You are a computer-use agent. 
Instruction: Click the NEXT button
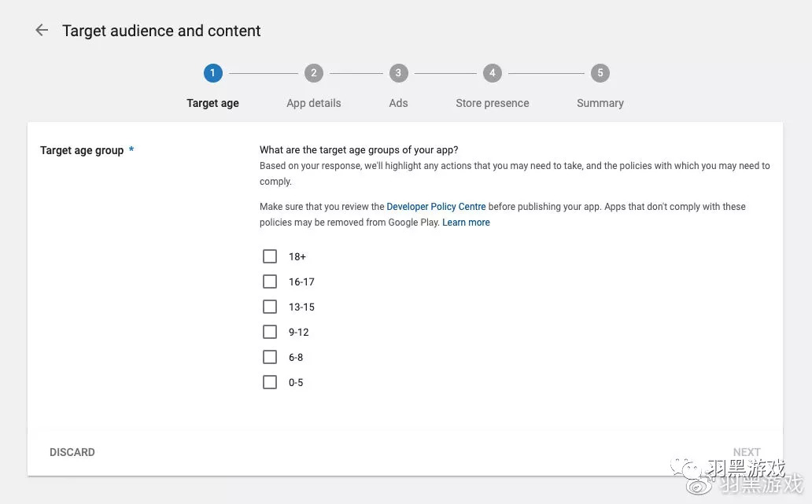click(x=746, y=452)
